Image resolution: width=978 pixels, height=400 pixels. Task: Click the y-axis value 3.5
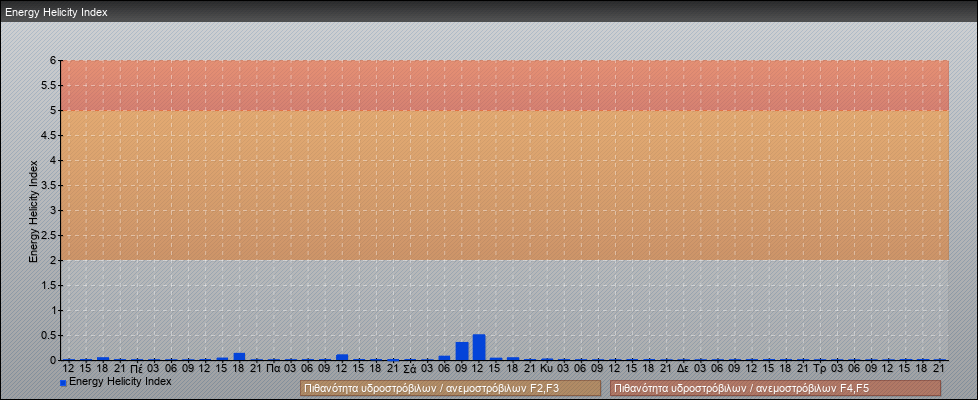tap(49, 185)
